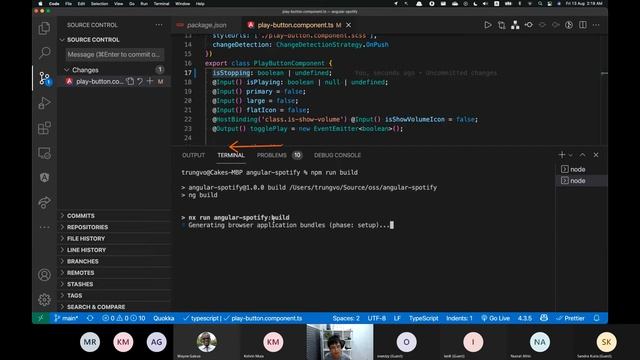Open file icon for play-button.component.ts change
The height and width of the screenshot is (360, 640).
coord(130,81)
